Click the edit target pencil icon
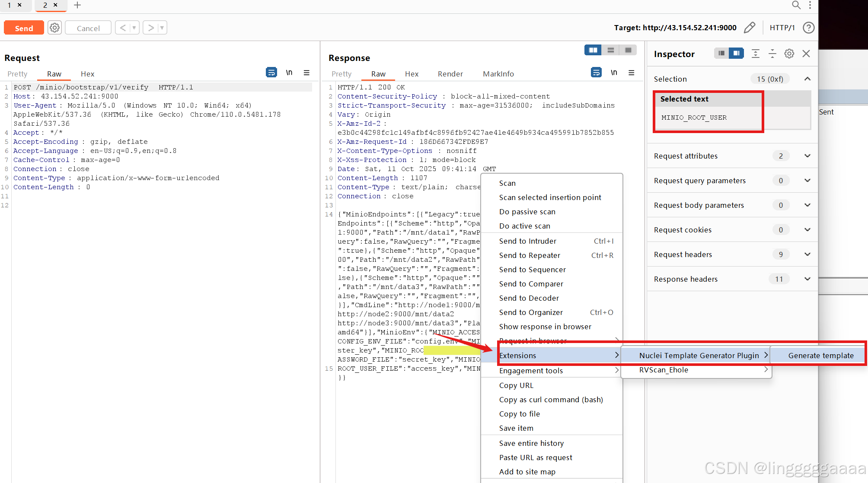 pyautogui.click(x=750, y=28)
